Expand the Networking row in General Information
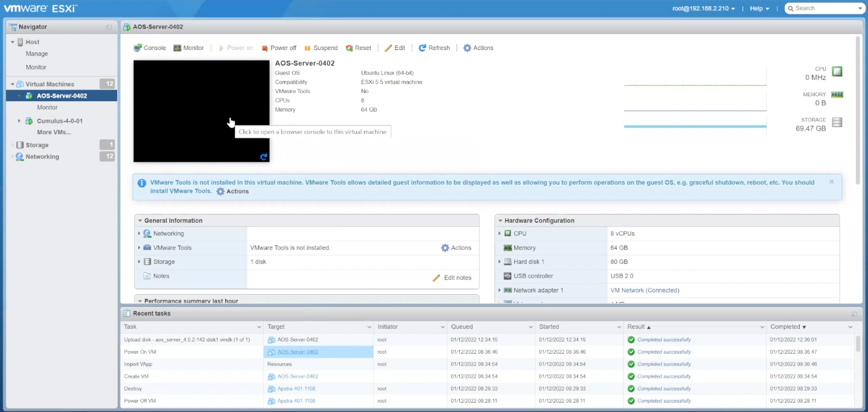 click(x=139, y=234)
